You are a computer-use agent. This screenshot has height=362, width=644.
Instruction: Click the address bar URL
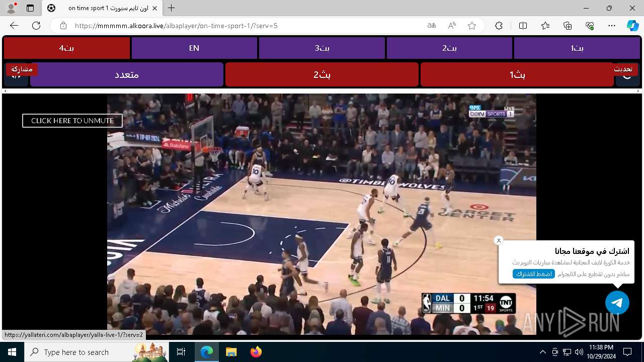(176, 26)
